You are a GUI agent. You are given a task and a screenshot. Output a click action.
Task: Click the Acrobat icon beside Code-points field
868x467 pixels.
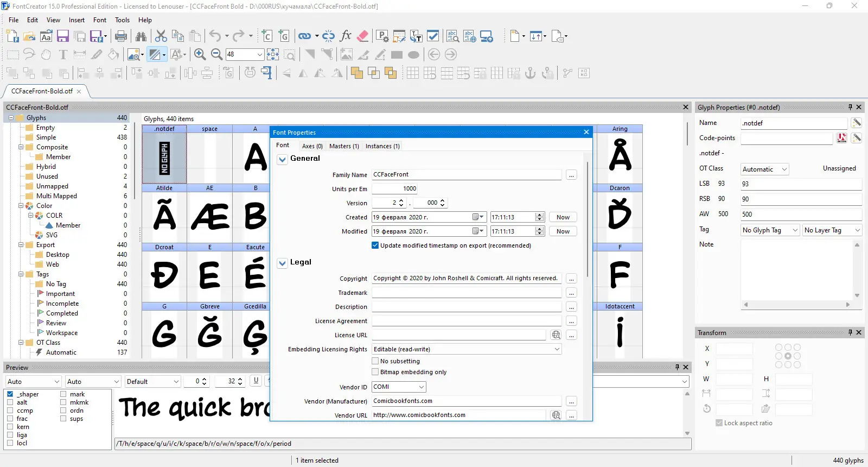(842, 138)
